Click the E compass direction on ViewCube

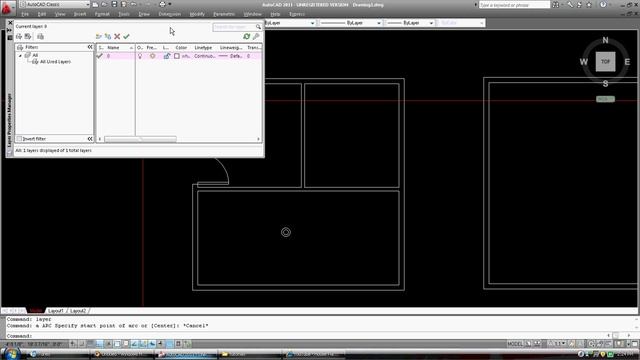pos(627,62)
